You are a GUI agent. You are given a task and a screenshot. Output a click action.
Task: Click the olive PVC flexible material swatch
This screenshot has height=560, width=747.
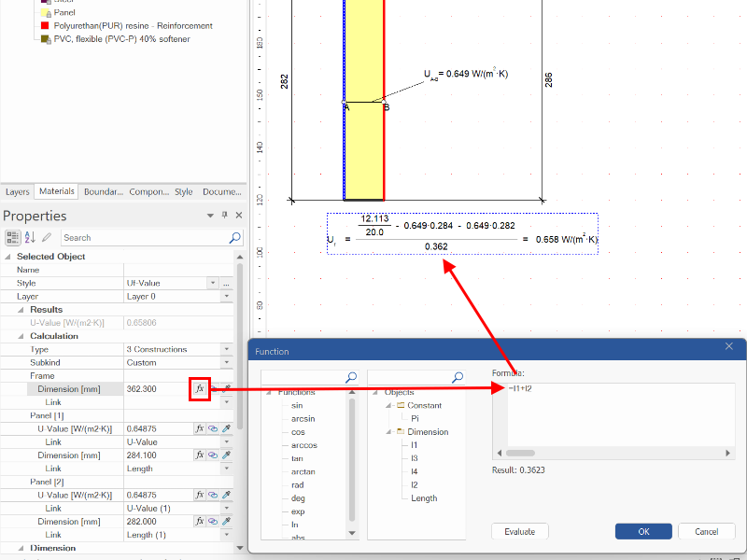46,39
